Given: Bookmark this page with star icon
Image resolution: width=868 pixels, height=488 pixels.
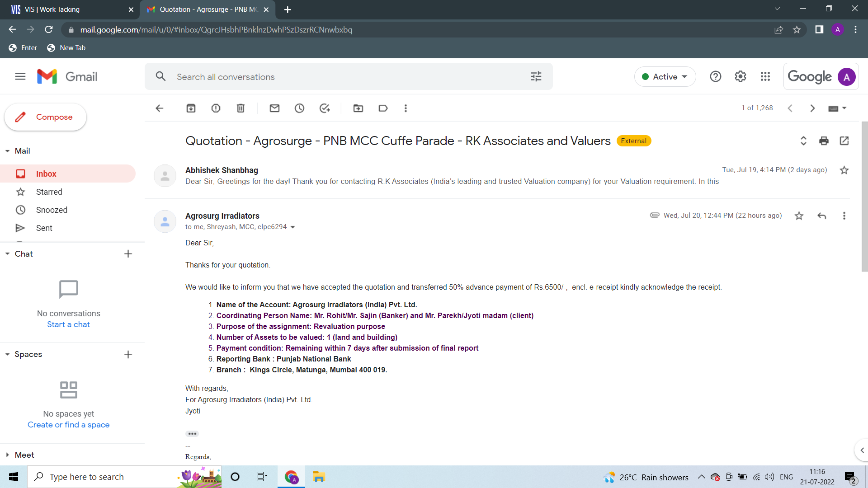Looking at the screenshot, I should pyautogui.click(x=797, y=30).
